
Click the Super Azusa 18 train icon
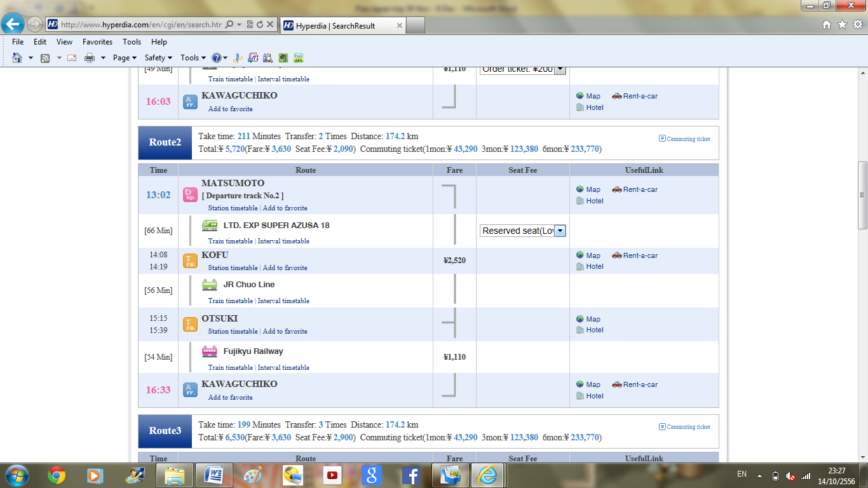tap(210, 226)
